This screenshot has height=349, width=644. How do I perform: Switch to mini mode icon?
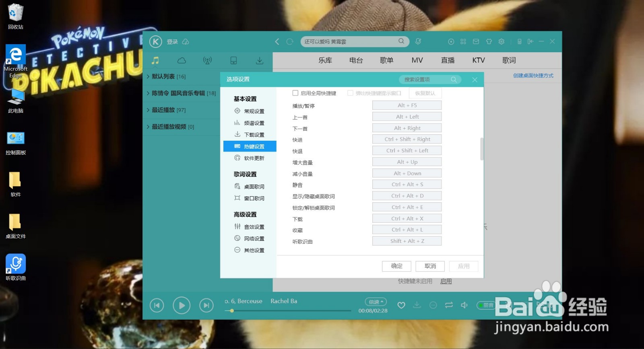pyautogui.click(x=530, y=41)
